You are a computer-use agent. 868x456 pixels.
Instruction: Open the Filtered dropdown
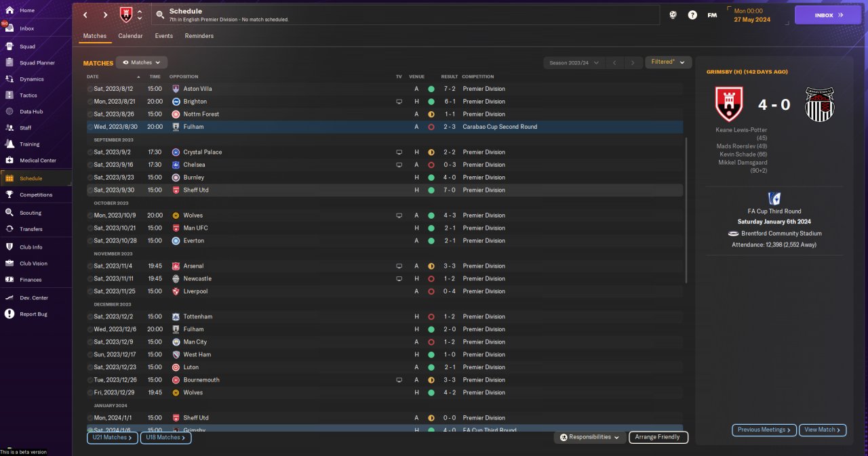click(x=668, y=62)
